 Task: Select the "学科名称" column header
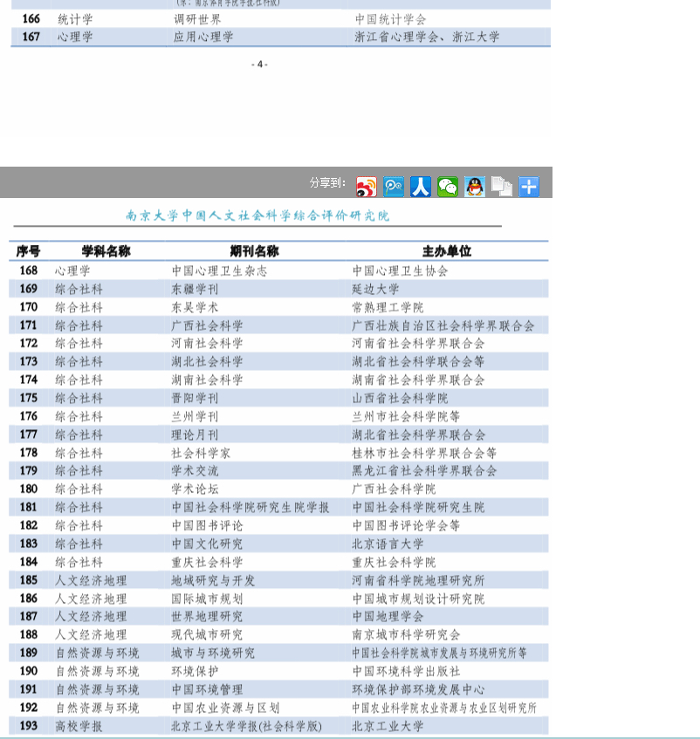pos(106,251)
